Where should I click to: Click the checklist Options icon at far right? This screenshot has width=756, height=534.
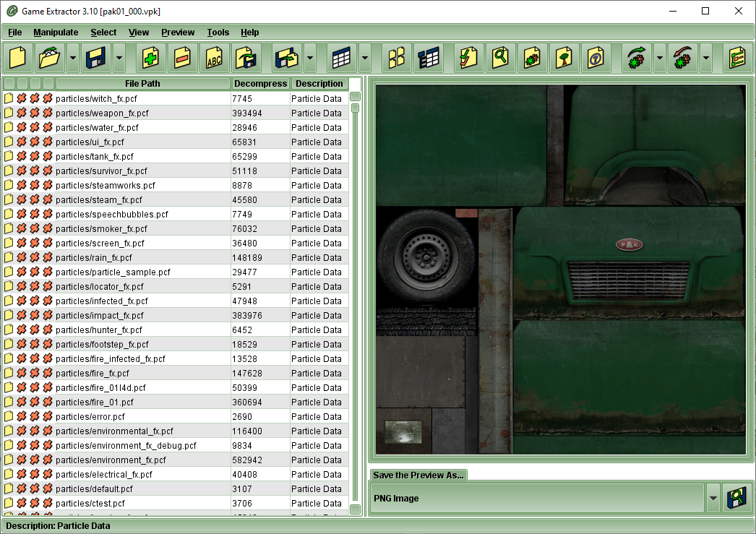[737, 58]
